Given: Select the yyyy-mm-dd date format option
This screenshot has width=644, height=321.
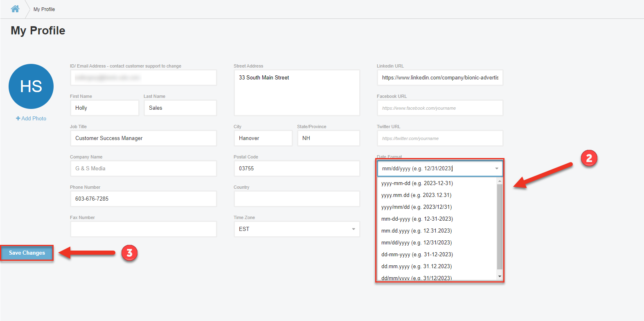Looking at the screenshot, I should coord(417,183).
